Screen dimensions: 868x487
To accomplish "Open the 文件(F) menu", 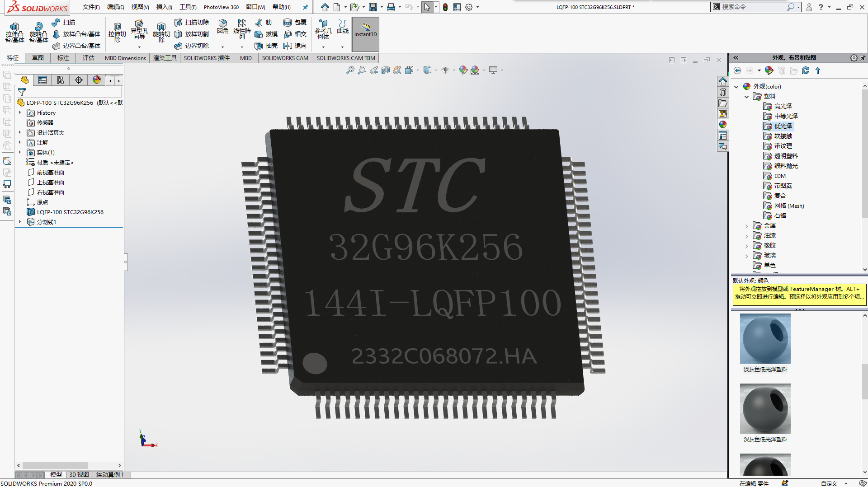I will 91,7.
